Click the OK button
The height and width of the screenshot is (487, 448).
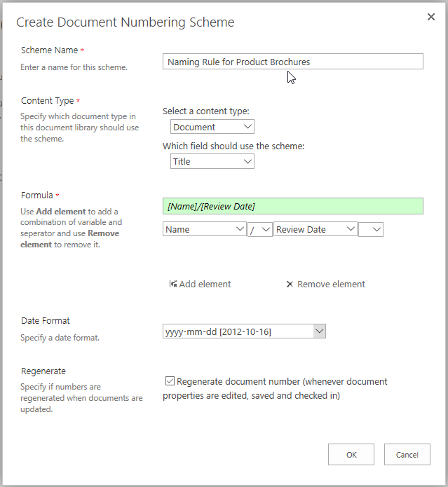[x=351, y=454]
